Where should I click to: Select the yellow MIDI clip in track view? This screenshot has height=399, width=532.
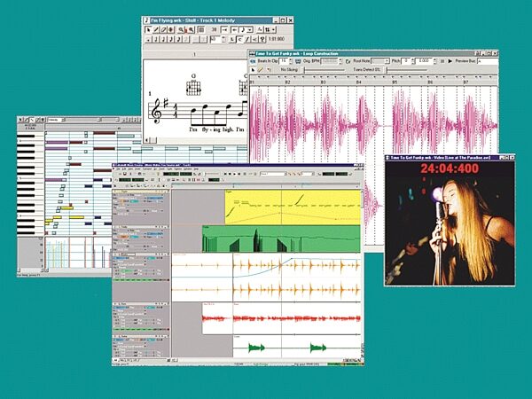click(x=293, y=207)
